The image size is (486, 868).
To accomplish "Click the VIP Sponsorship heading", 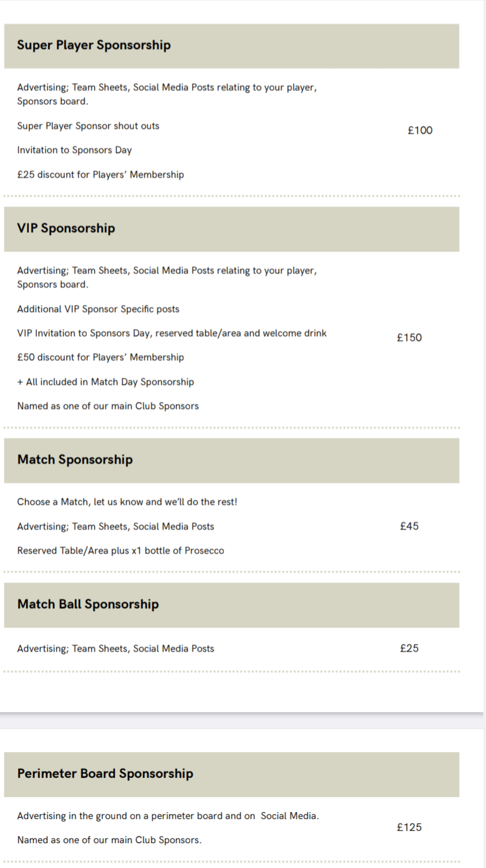I will pos(66,228).
